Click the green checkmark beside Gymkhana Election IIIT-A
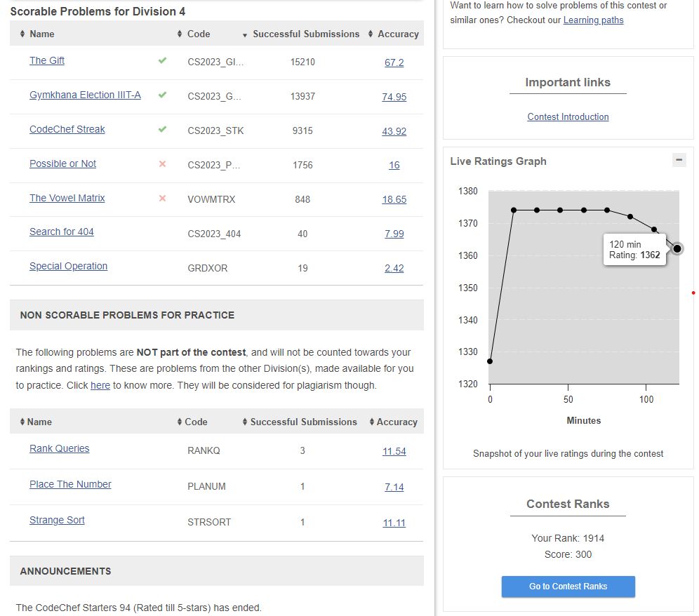 tap(163, 95)
